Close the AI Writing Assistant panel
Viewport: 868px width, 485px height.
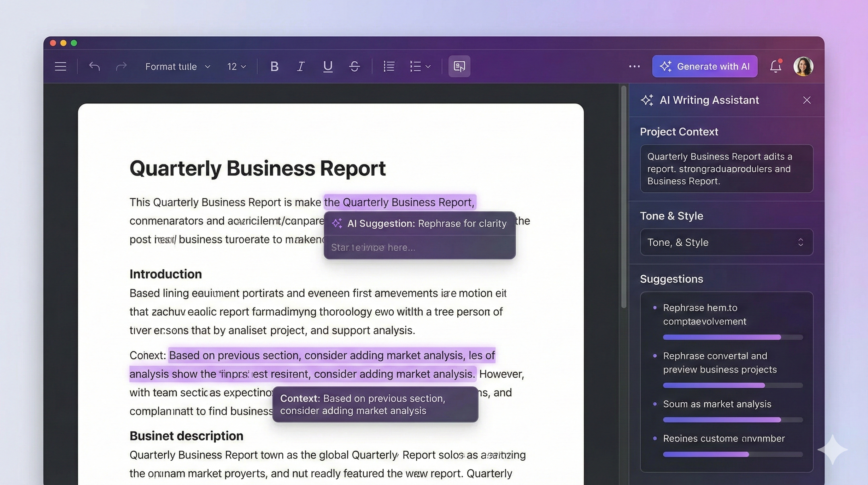[807, 100]
